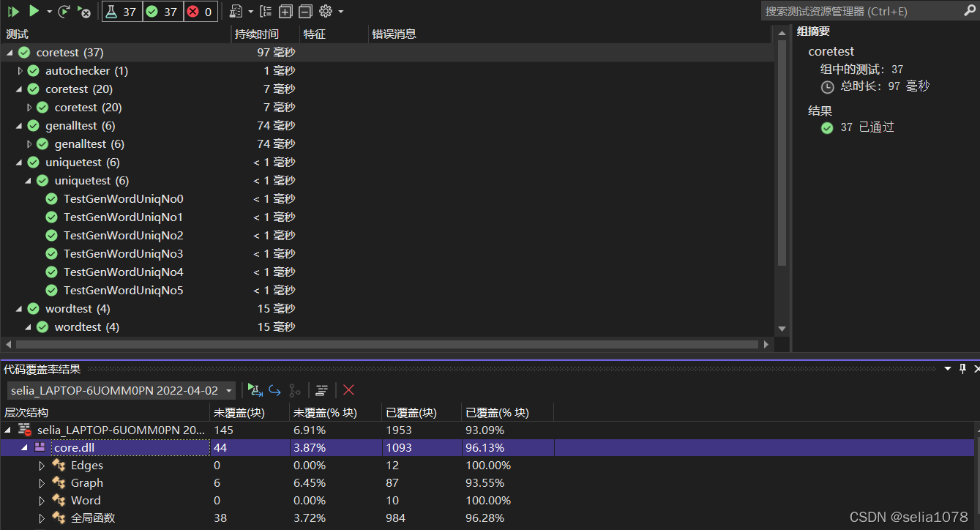Collapse the top uniquetest (6) node
This screenshot has height=530, width=980.
click(x=19, y=163)
